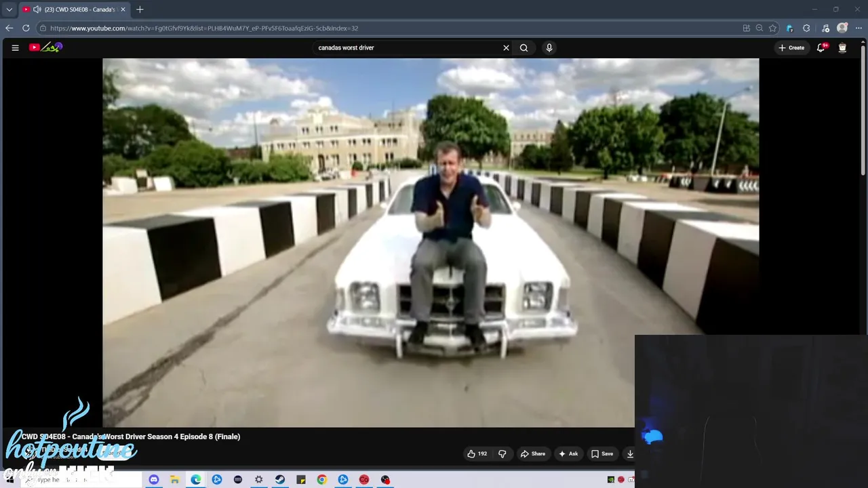The height and width of the screenshot is (488, 868).
Task: Go to YouTube home via the logo
Action: pyautogui.click(x=45, y=47)
